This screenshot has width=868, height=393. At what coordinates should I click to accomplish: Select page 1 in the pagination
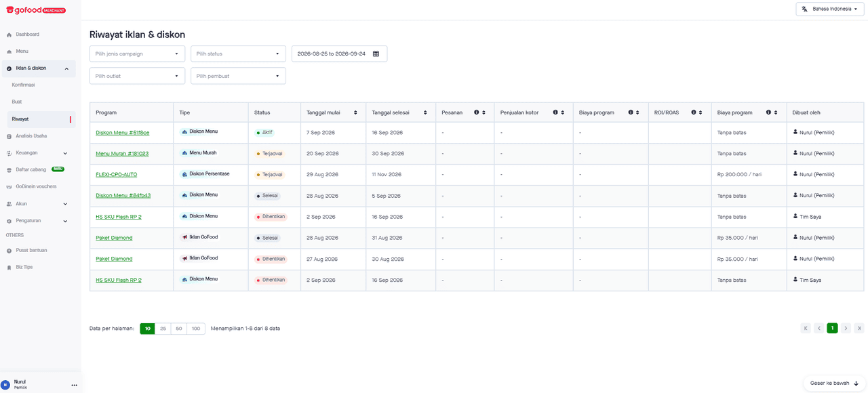(832, 329)
